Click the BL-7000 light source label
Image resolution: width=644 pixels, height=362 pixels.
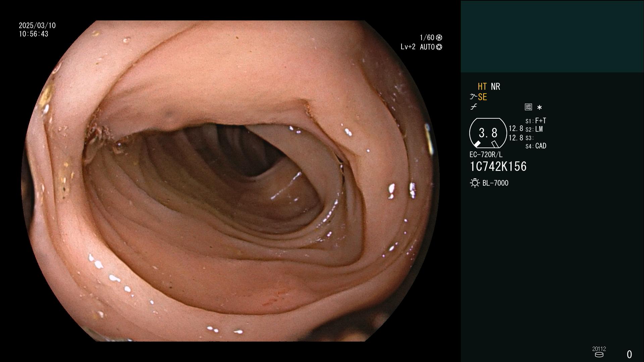495,183
